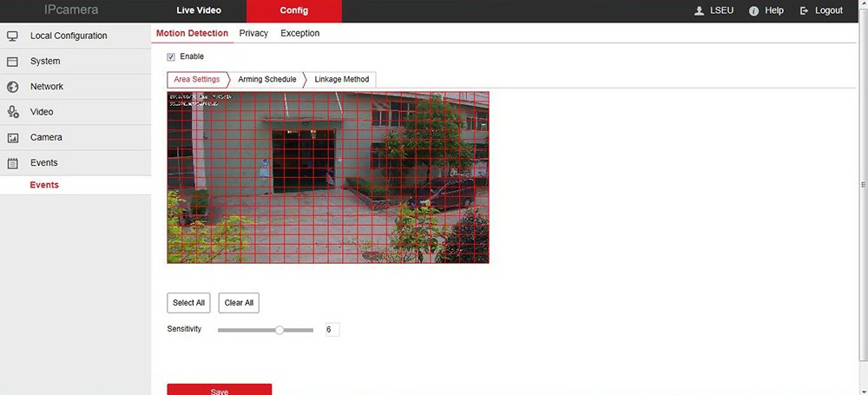Open Help via the info icon
868x395 pixels.
click(753, 10)
